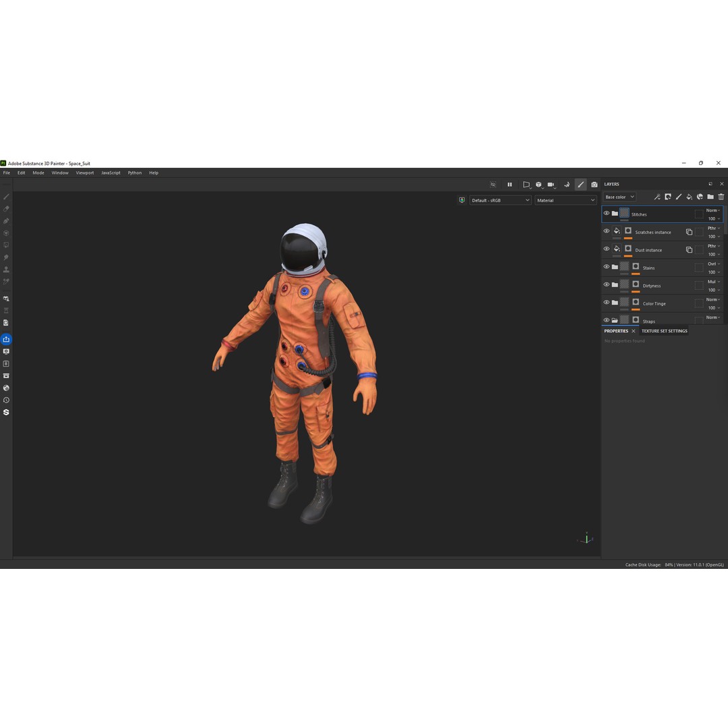Open the perspective view dropdown in viewport toolbar
Screen dimensions: 728x728
tap(526, 184)
